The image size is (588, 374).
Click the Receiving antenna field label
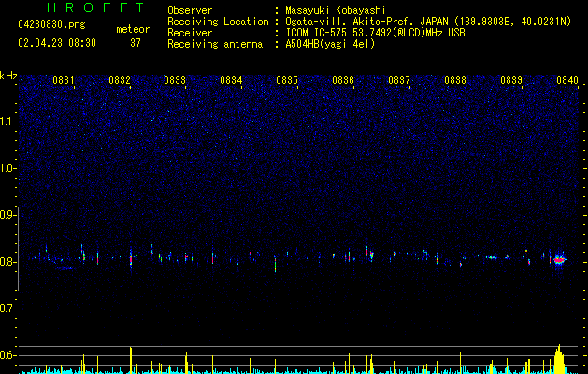coord(215,44)
